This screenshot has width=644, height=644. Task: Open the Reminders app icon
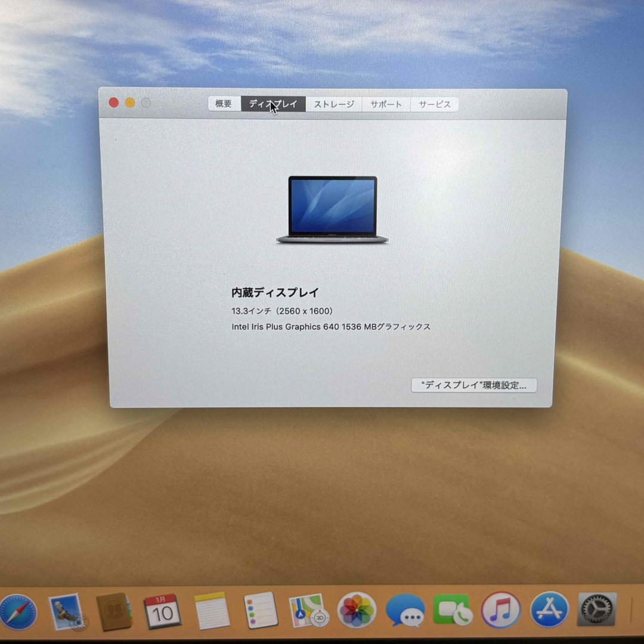pos(261,611)
